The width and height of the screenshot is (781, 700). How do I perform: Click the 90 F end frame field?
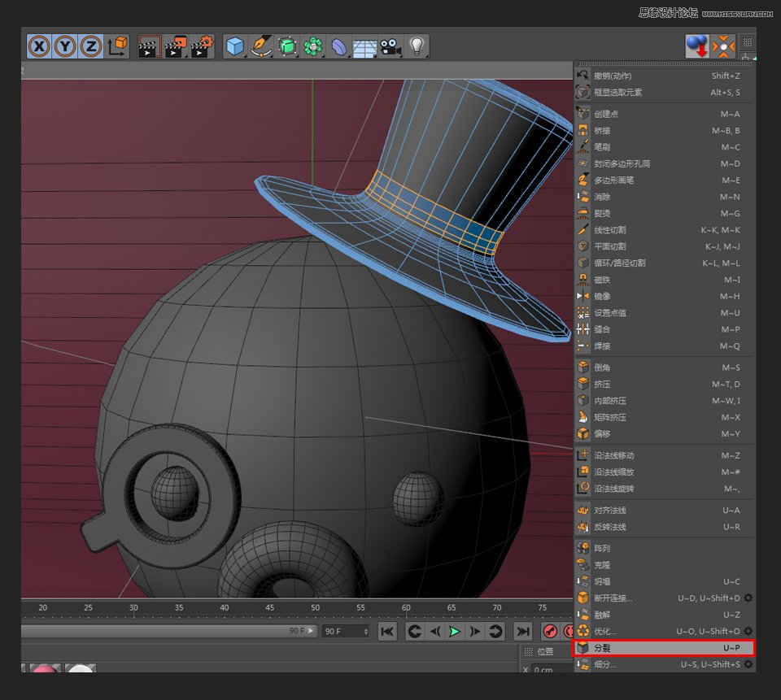click(342, 632)
